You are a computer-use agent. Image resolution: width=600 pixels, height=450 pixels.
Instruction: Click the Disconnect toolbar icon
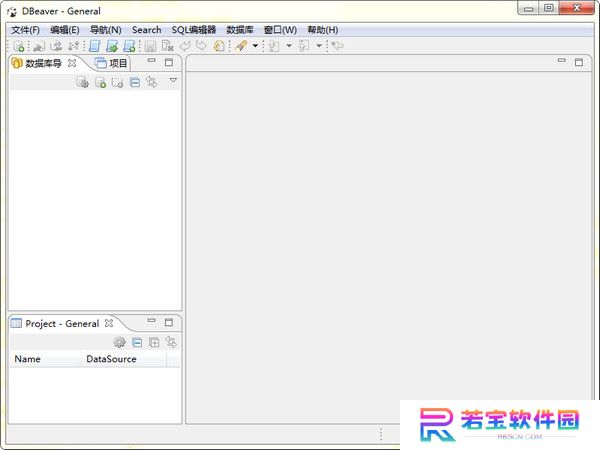pos(73,46)
